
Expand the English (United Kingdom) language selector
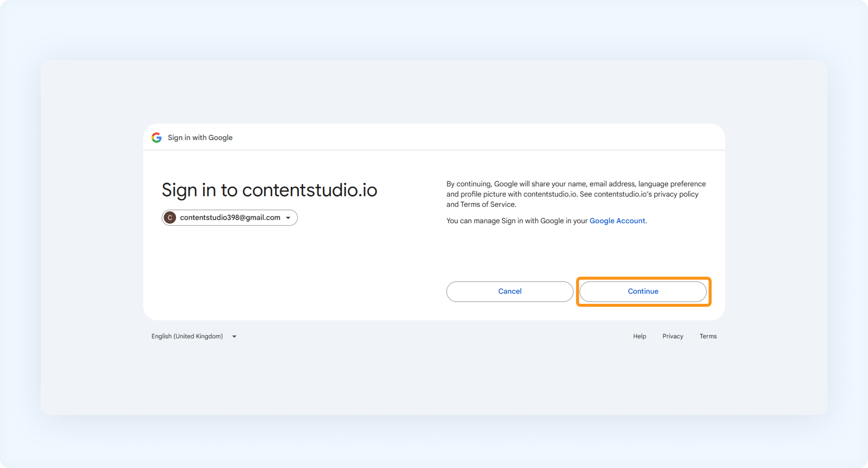click(x=194, y=336)
